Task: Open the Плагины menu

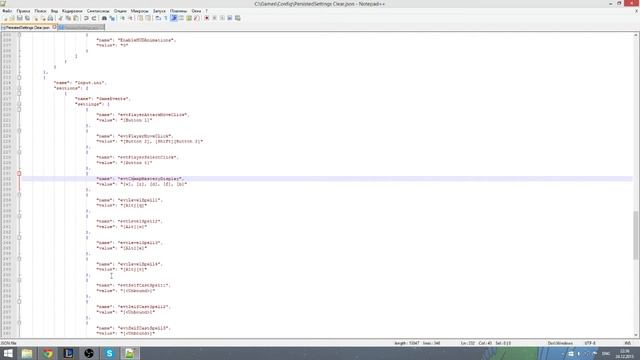Action: 178,11
